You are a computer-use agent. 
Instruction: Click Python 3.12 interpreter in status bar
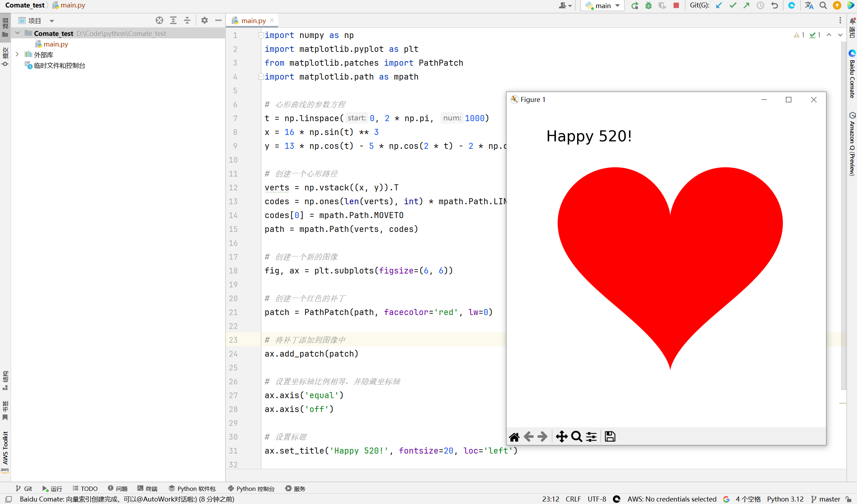click(785, 499)
